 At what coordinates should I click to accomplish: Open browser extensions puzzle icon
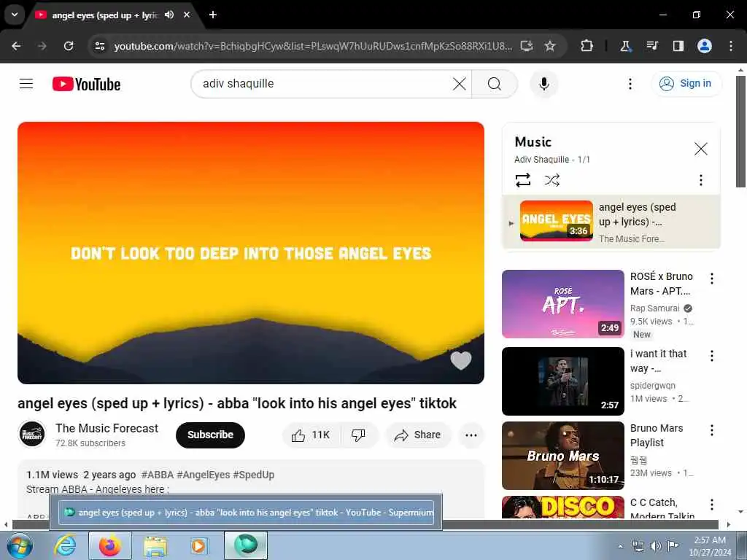[x=587, y=46]
